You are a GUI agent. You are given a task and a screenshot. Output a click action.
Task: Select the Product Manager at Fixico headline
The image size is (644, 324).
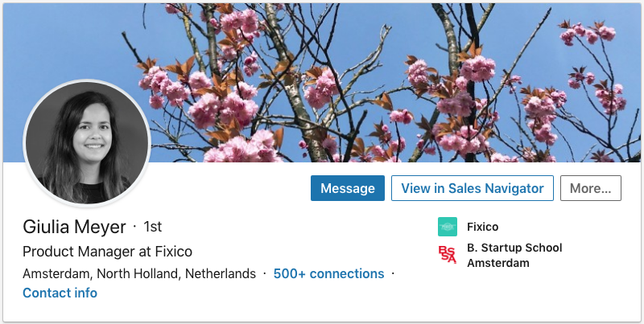(107, 251)
